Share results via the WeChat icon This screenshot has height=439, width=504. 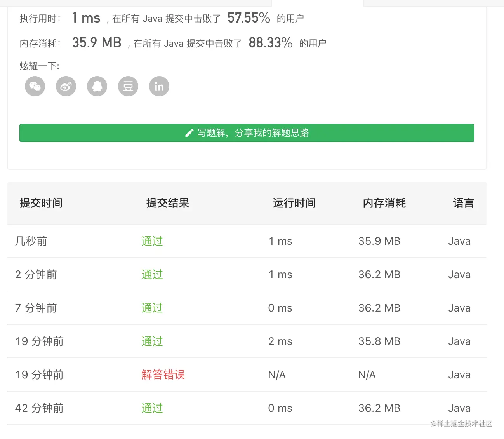(35, 86)
